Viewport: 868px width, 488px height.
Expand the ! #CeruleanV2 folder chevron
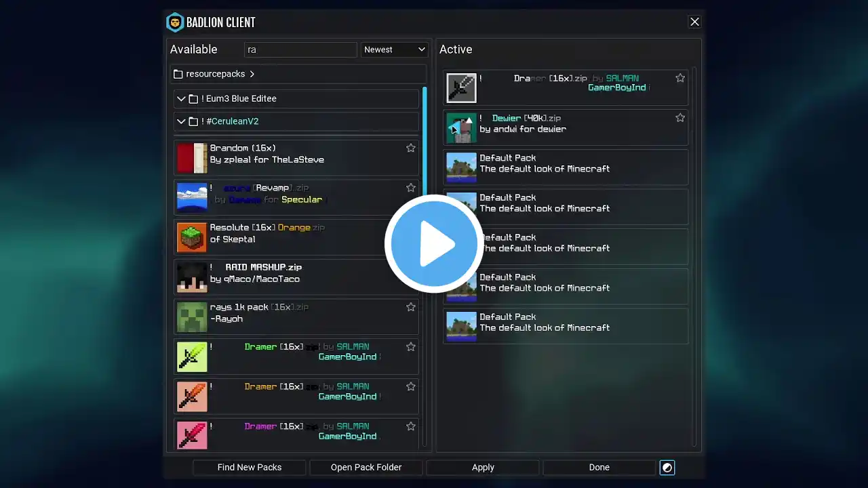pos(181,122)
